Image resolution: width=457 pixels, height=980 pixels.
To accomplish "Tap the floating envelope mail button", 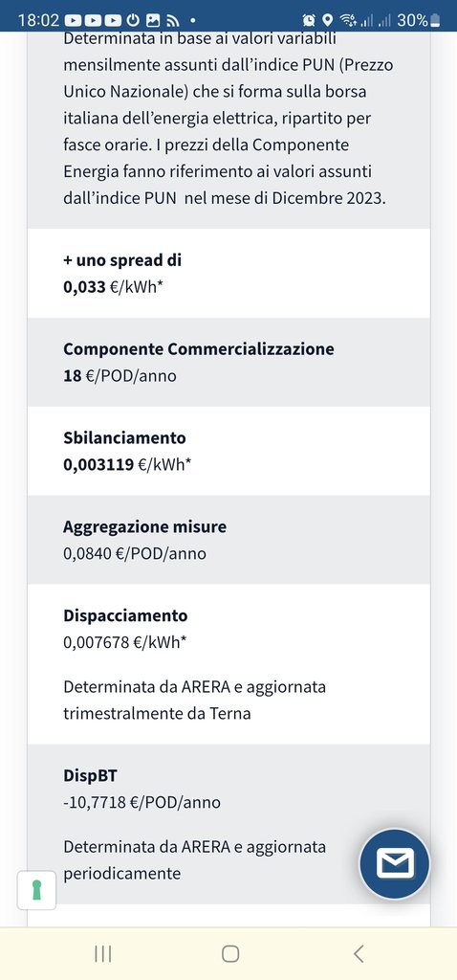I will coord(394,864).
